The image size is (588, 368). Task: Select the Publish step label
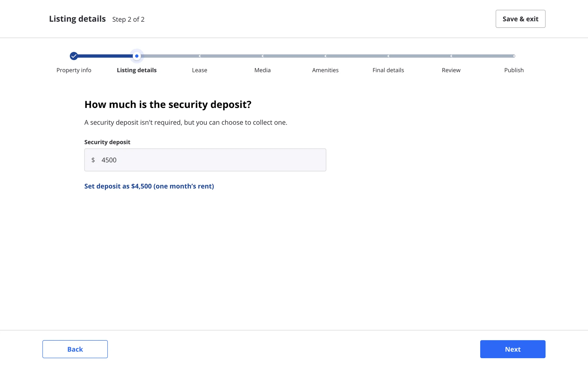click(514, 70)
